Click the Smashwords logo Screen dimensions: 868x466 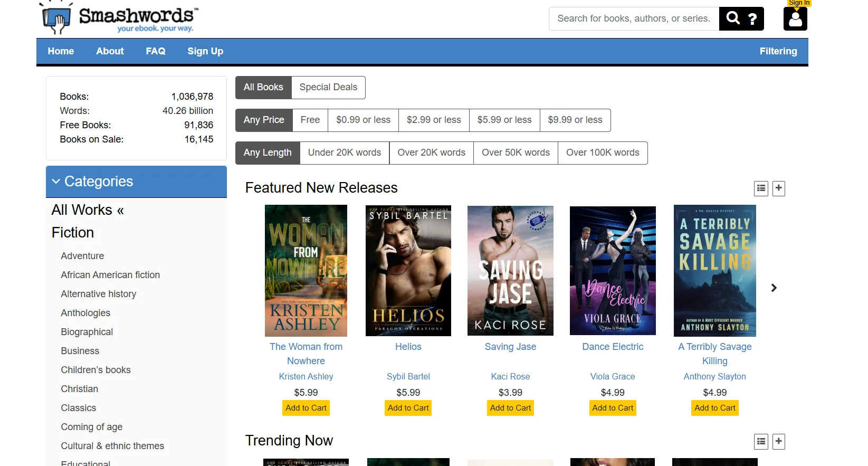click(x=120, y=18)
